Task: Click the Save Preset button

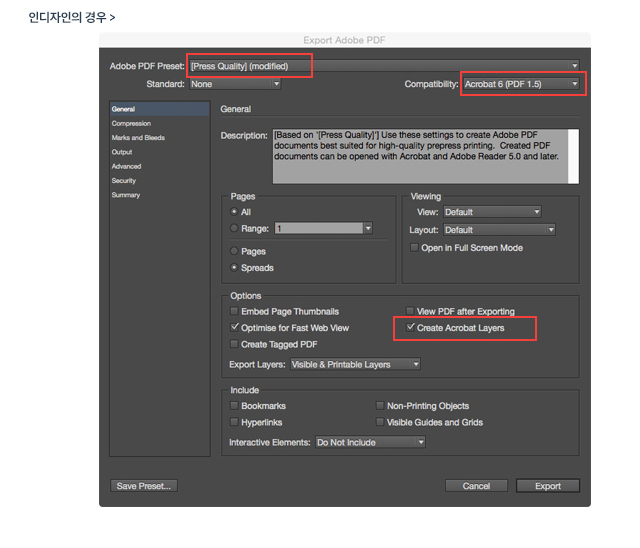Action: click(x=144, y=486)
